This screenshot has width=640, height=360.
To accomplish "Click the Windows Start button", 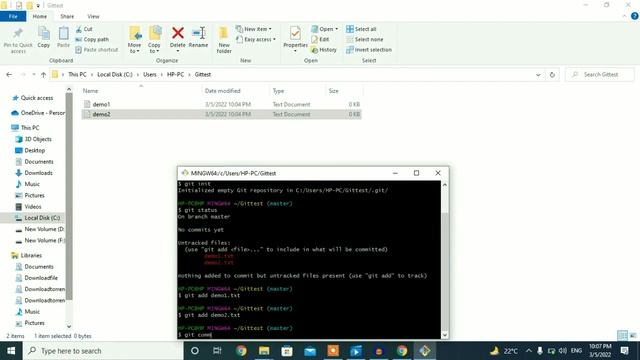I will coord(11,351).
